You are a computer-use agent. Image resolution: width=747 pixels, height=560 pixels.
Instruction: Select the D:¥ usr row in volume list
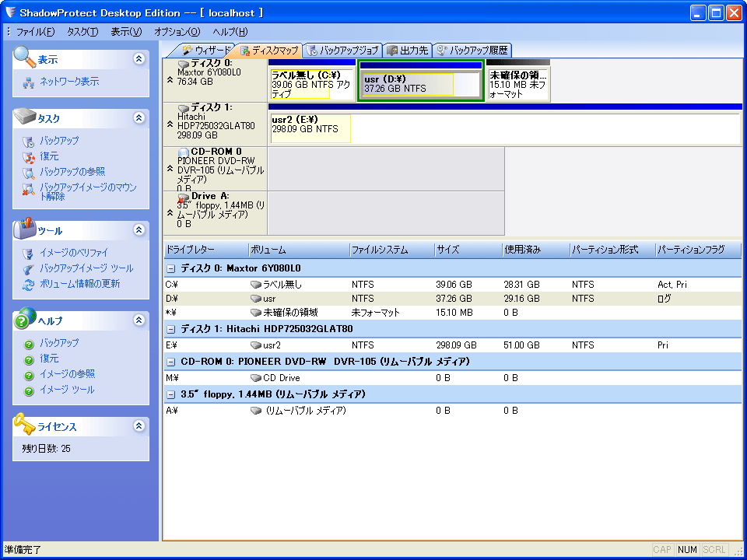tap(453, 299)
